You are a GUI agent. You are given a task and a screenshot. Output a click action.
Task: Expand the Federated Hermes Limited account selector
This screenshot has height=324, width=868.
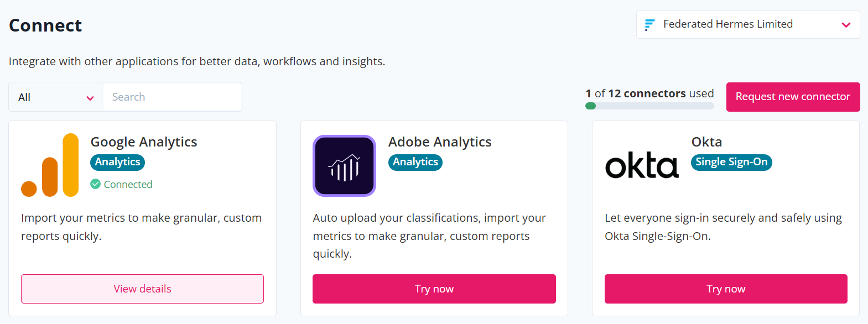click(x=748, y=24)
